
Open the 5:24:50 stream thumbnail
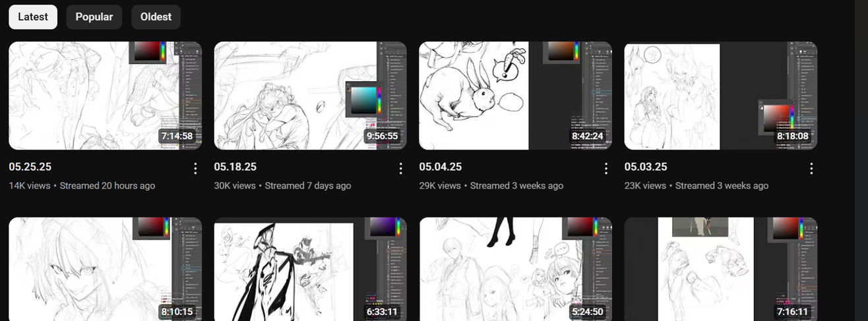point(516,269)
